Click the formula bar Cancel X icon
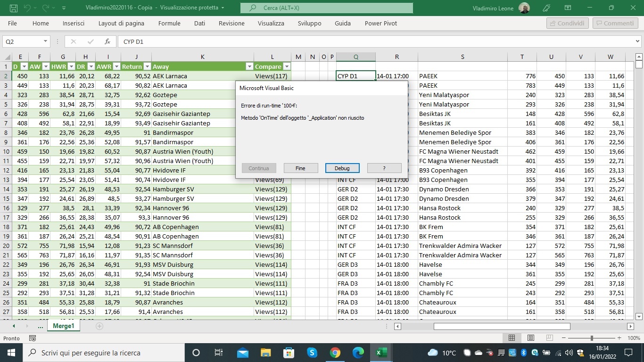 pyautogui.click(x=73, y=41)
